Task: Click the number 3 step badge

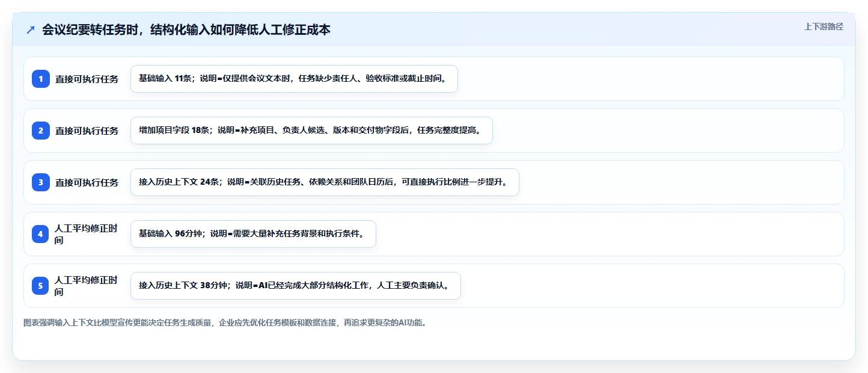Action: coord(41,182)
